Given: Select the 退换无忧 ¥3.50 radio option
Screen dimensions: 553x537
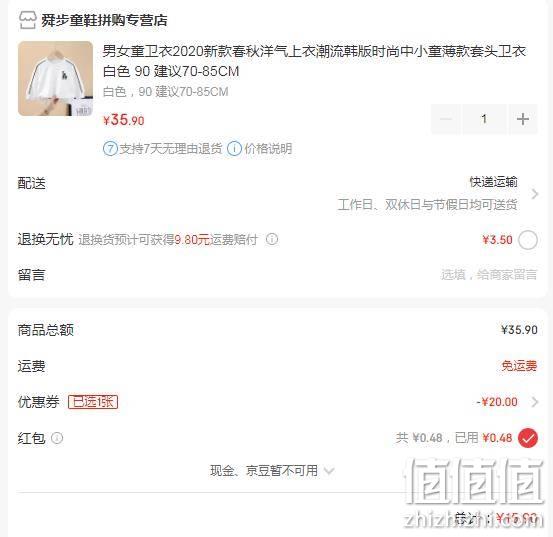Looking at the screenshot, I should point(528,240).
